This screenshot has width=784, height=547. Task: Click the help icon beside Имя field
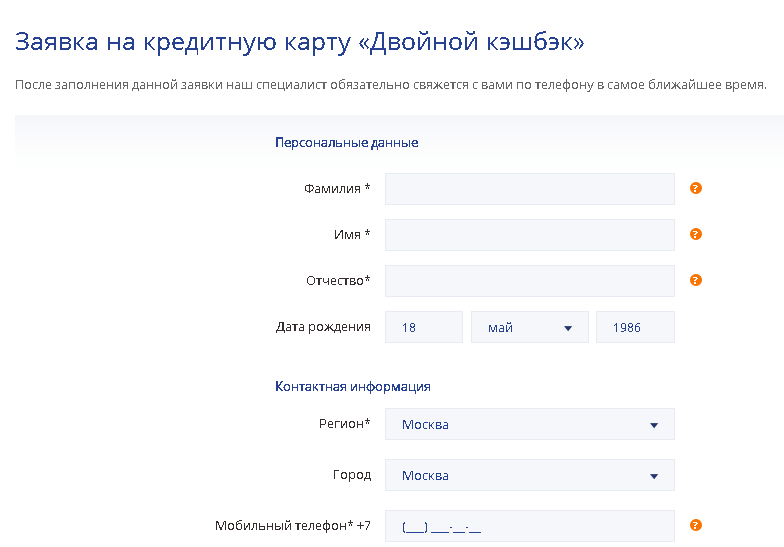(x=696, y=234)
